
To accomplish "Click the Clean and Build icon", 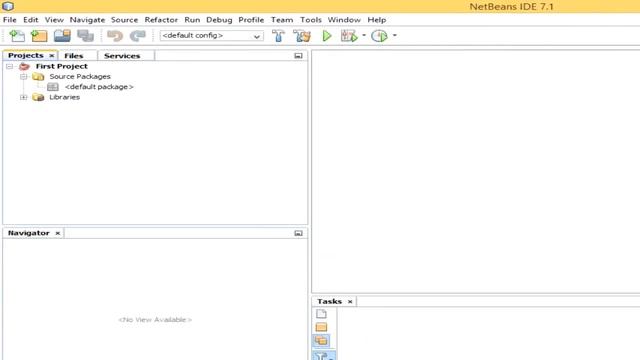I will (x=302, y=36).
